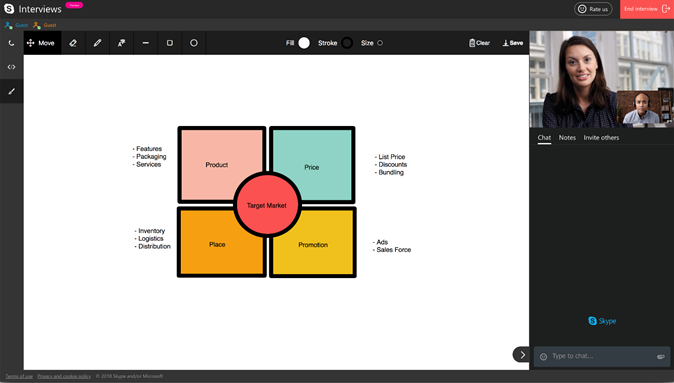Click the List Price text

click(x=390, y=157)
